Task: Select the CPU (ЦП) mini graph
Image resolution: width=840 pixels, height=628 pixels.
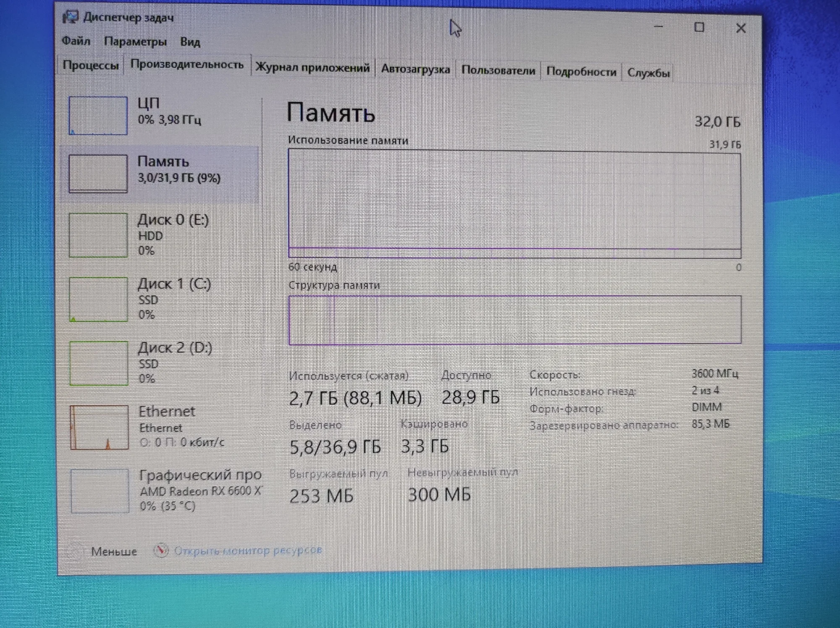Action: coord(98,115)
